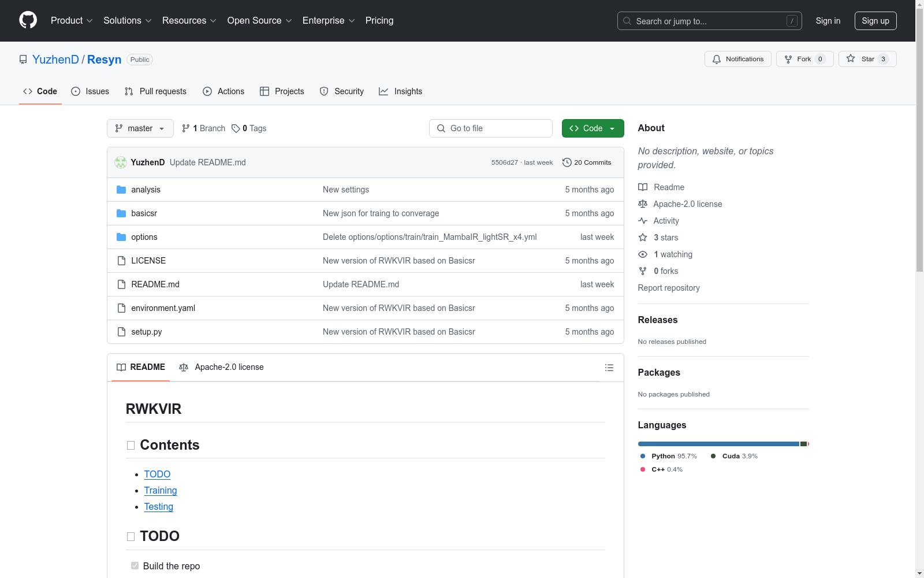Switch to the Pull requests tab
924x578 pixels.
click(155, 91)
